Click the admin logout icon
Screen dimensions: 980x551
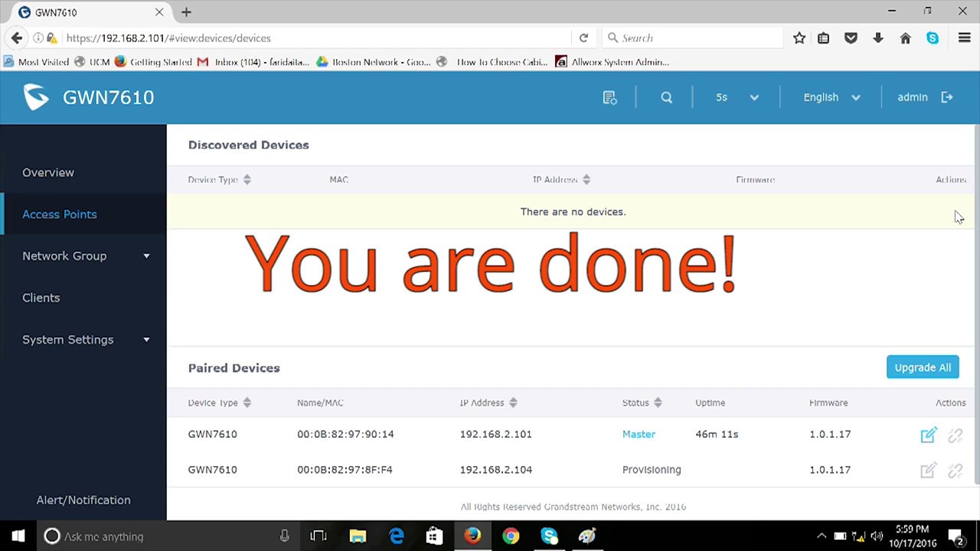coord(947,97)
